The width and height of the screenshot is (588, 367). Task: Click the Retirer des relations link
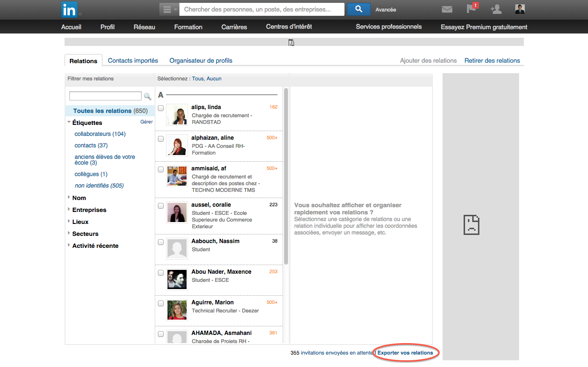pos(492,60)
